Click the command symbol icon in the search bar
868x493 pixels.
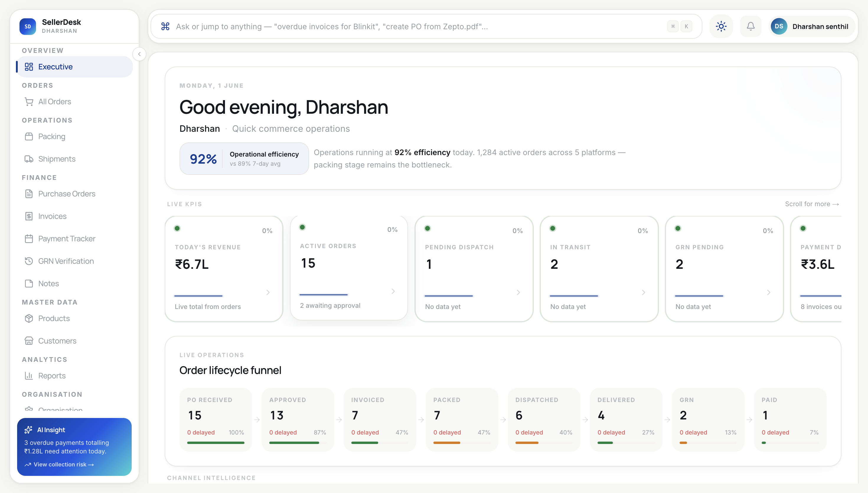pos(165,26)
